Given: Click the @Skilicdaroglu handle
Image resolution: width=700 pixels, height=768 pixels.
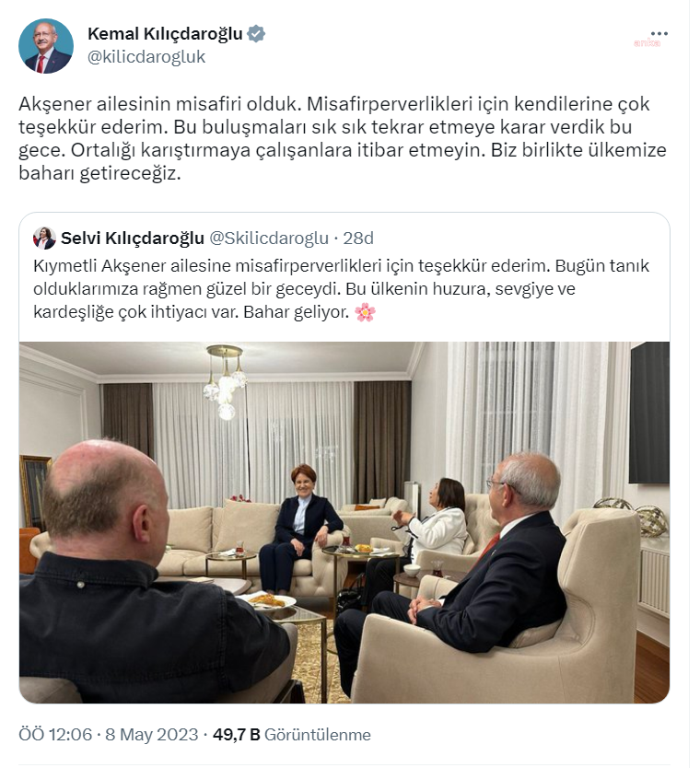Looking at the screenshot, I should tap(269, 238).
